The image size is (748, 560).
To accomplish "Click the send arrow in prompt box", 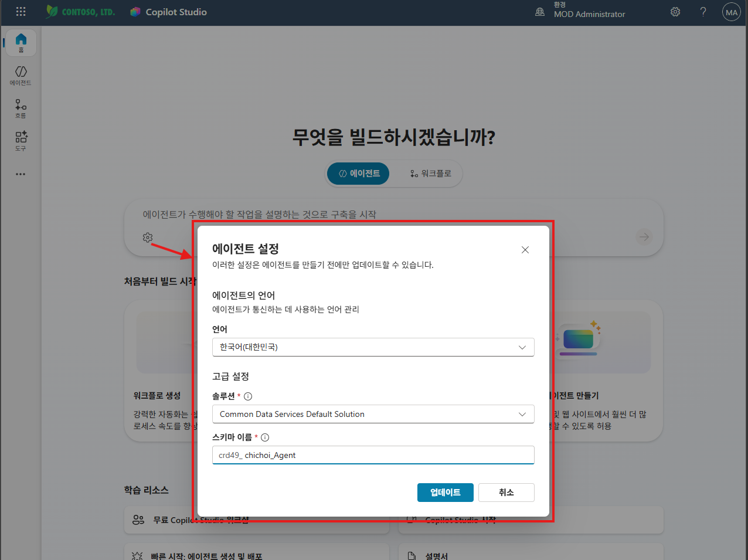I will point(644,237).
